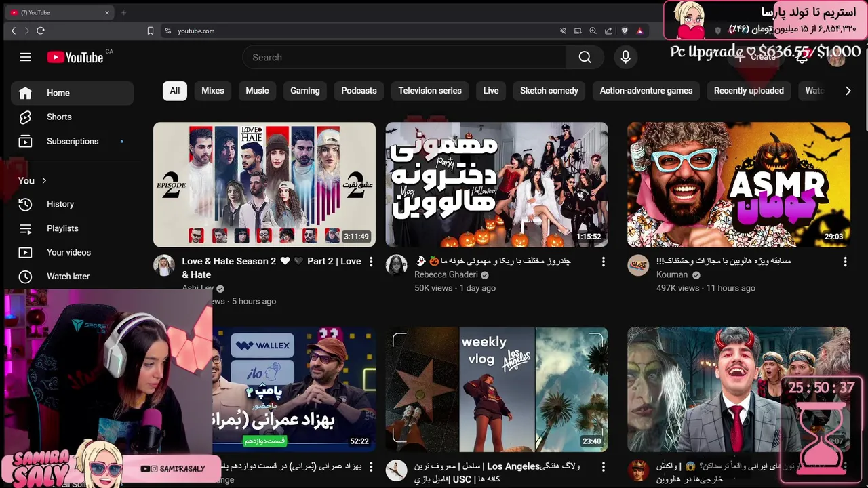868x488 pixels.
Task: Open more options for Love & Hate Season 2 video
Action: (x=371, y=262)
